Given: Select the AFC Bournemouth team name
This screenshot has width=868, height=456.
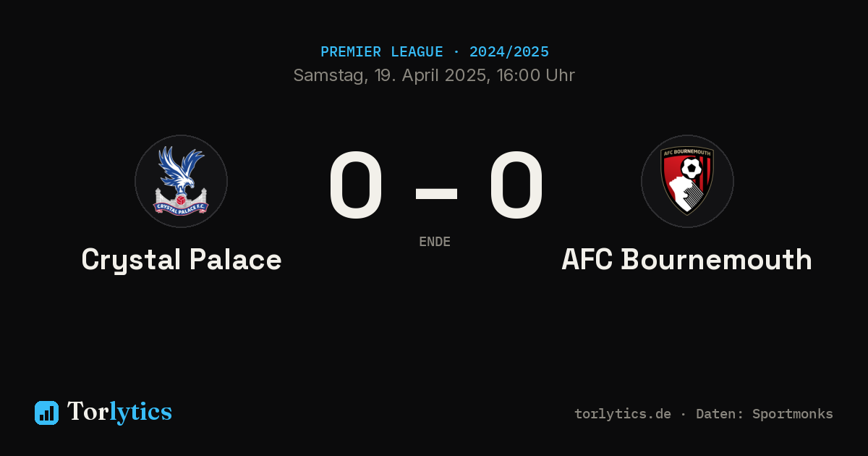Looking at the screenshot, I should (686, 260).
